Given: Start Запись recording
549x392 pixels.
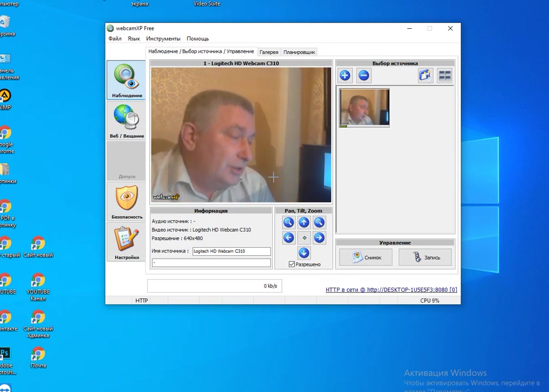Looking at the screenshot, I should [x=425, y=257].
